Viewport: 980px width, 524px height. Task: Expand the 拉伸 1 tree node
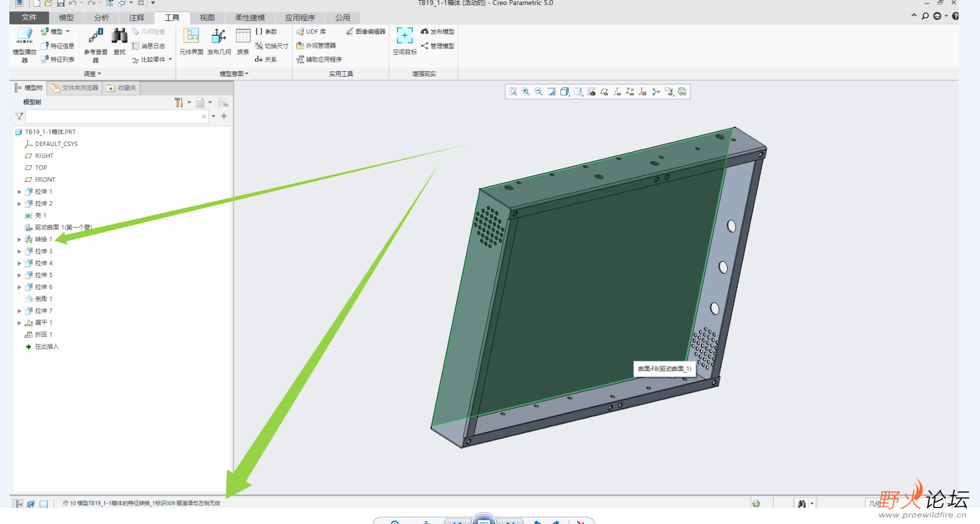[19, 192]
